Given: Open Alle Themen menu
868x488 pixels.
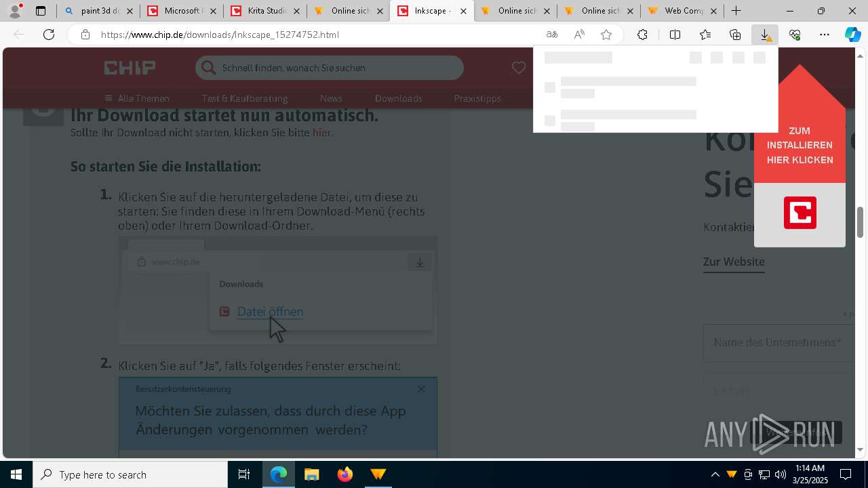Looking at the screenshot, I should [x=137, y=98].
